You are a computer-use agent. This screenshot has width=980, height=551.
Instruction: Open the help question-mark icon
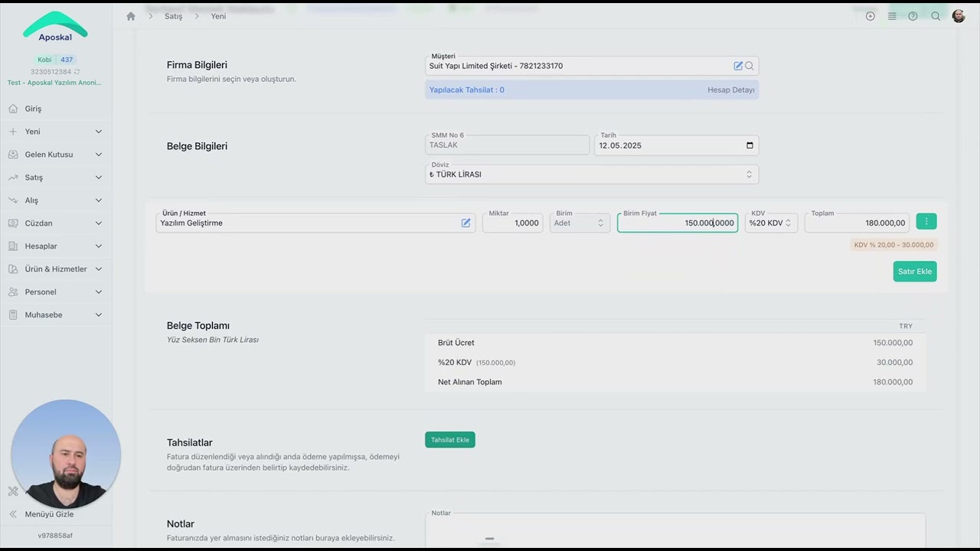(x=913, y=16)
